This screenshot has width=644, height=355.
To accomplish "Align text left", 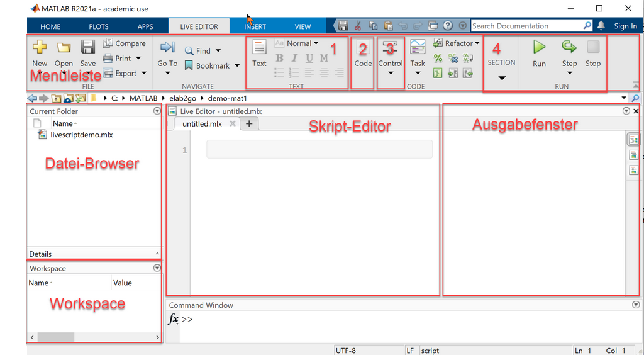I will (x=309, y=73).
